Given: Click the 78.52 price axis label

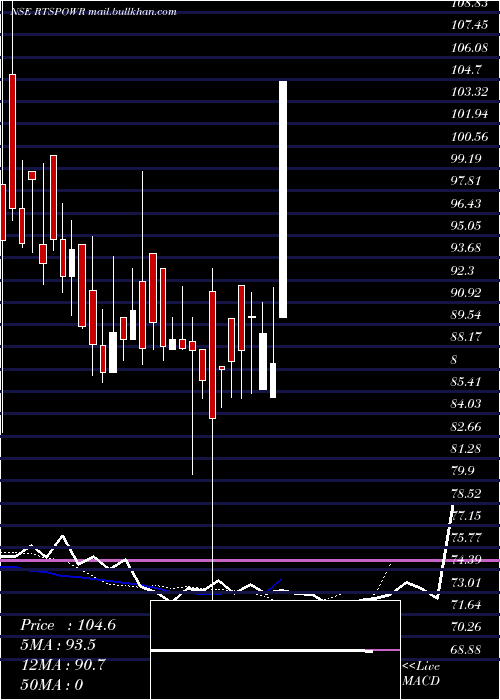Looking at the screenshot, I should click(467, 493).
